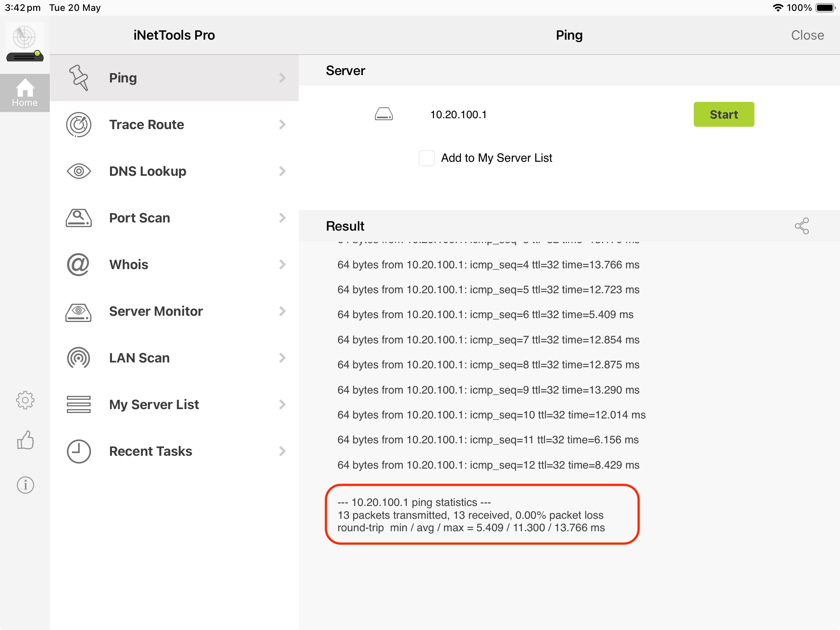Expand the DNS Lookup row chevron
Image resolution: width=840 pixels, height=630 pixels.
tap(282, 171)
